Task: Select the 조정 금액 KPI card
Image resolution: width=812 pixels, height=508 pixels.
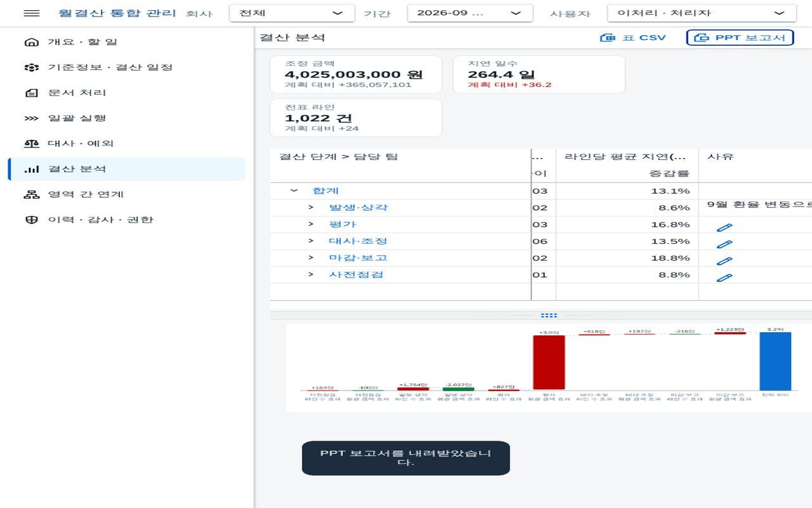Action: [x=356, y=74]
